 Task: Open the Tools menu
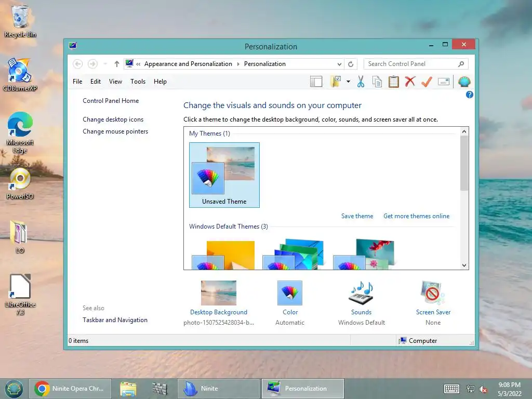pos(138,82)
